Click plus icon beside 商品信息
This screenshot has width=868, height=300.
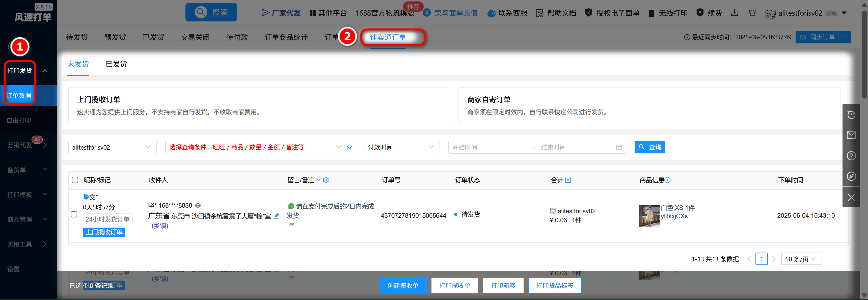pyautogui.click(x=667, y=180)
